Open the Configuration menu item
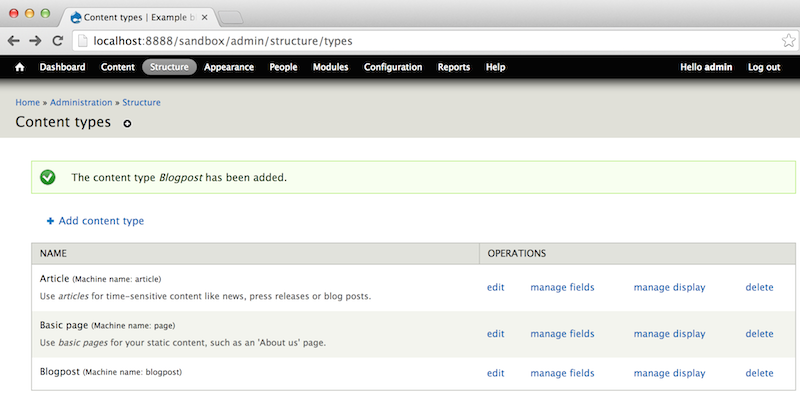The height and width of the screenshot is (395, 800). pos(393,67)
